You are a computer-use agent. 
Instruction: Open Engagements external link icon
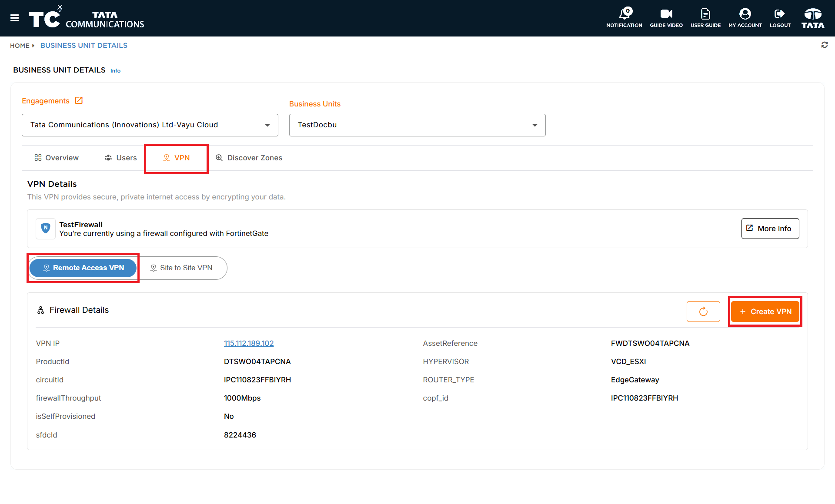[x=79, y=100]
